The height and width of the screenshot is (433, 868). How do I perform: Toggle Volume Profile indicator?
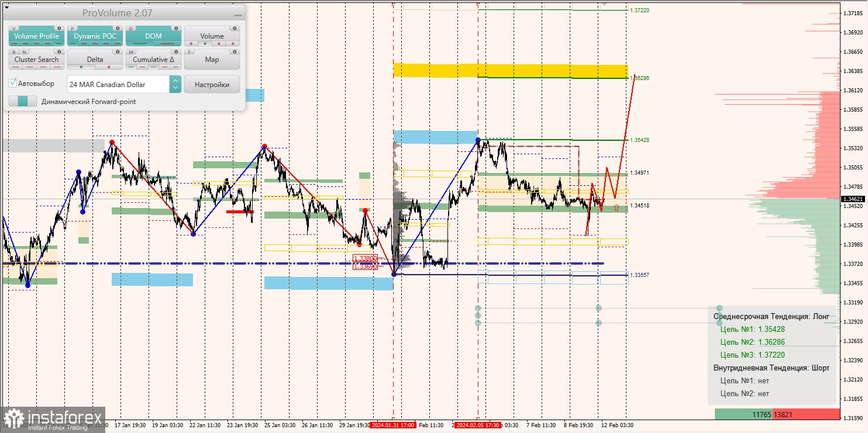click(x=36, y=36)
